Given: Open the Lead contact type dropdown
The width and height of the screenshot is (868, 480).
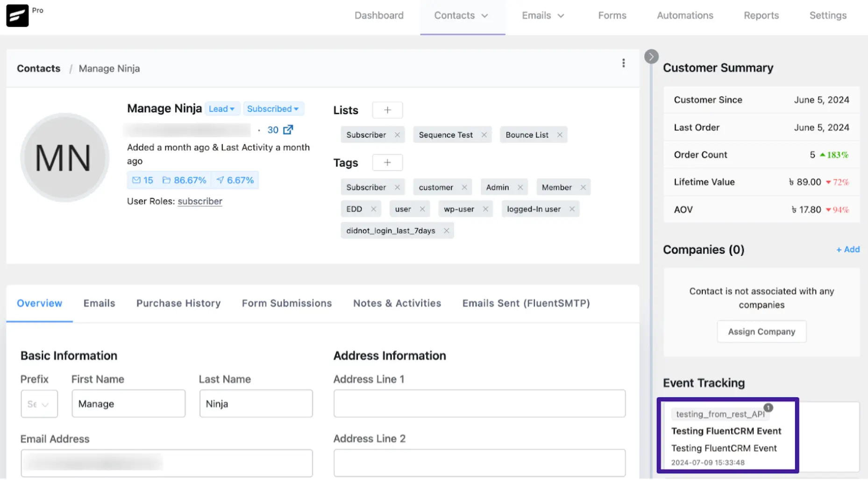Looking at the screenshot, I should click(222, 109).
